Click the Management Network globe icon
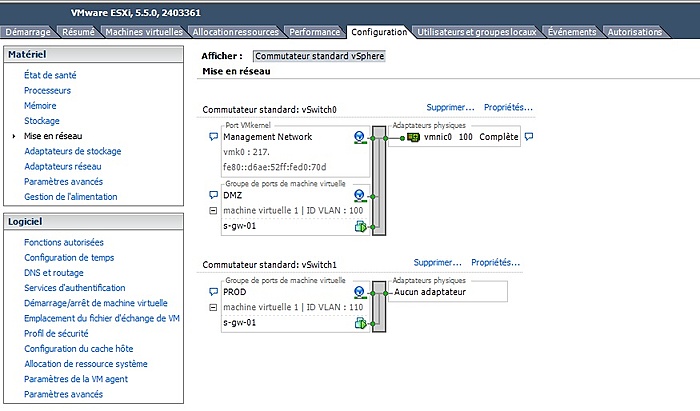This screenshot has width=700, height=411. click(x=359, y=137)
